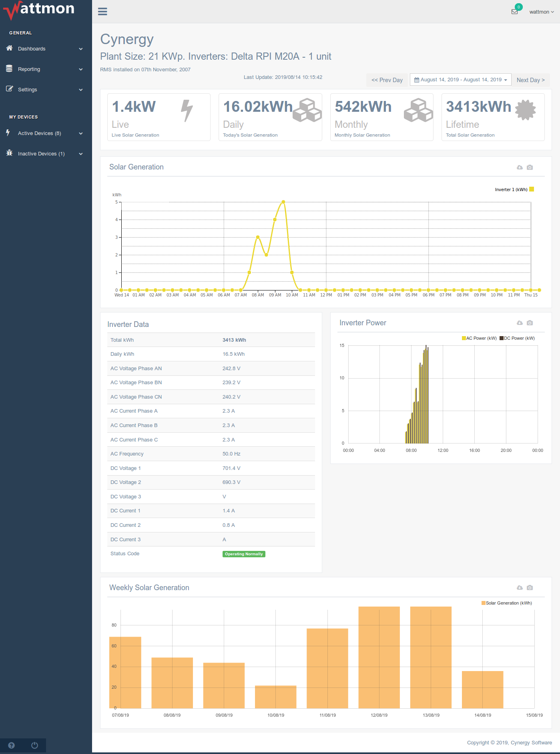Download Inverter Power chart data
This screenshot has height=754, width=560.
pyautogui.click(x=520, y=323)
